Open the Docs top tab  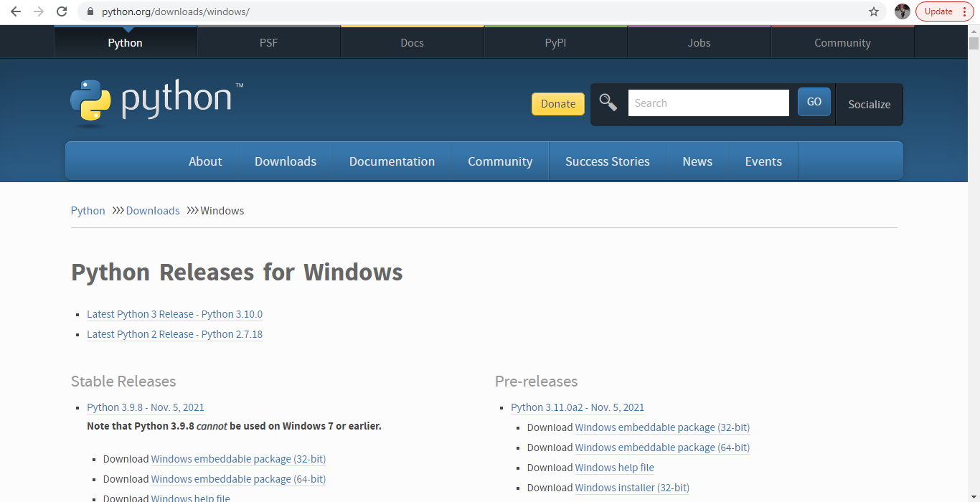412,43
